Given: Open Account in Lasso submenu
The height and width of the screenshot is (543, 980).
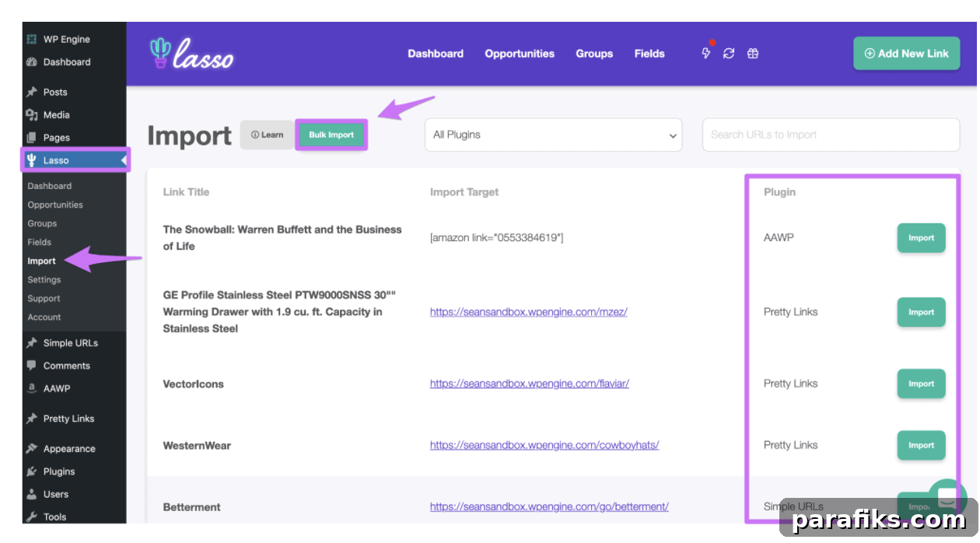Looking at the screenshot, I should click(44, 317).
